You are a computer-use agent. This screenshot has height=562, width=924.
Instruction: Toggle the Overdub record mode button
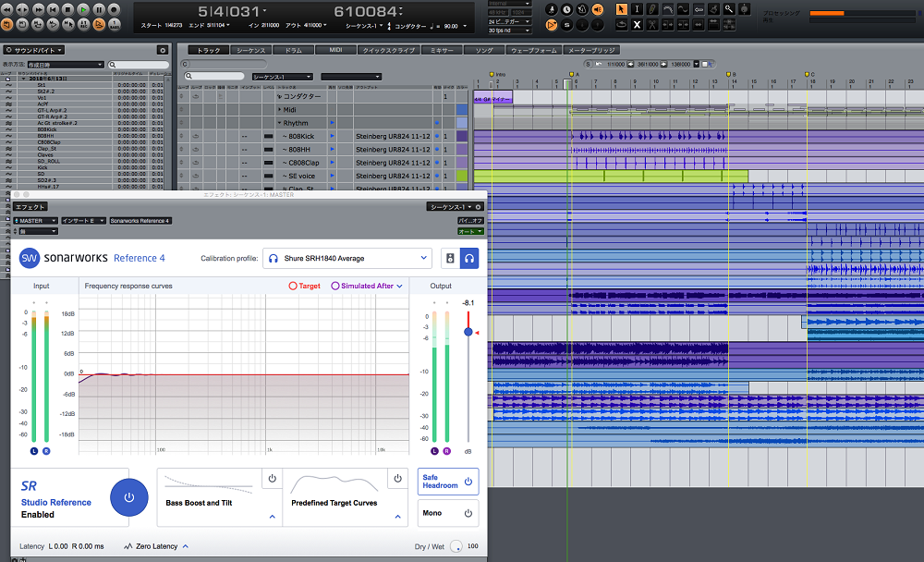point(99,25)
